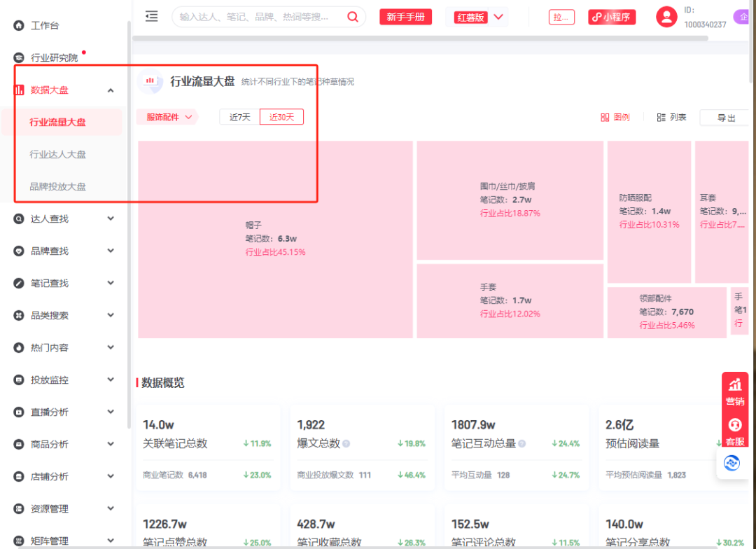Click the 手套 treemap block
The width and height of the screenshot is (756, 549).
click(510, 301)
